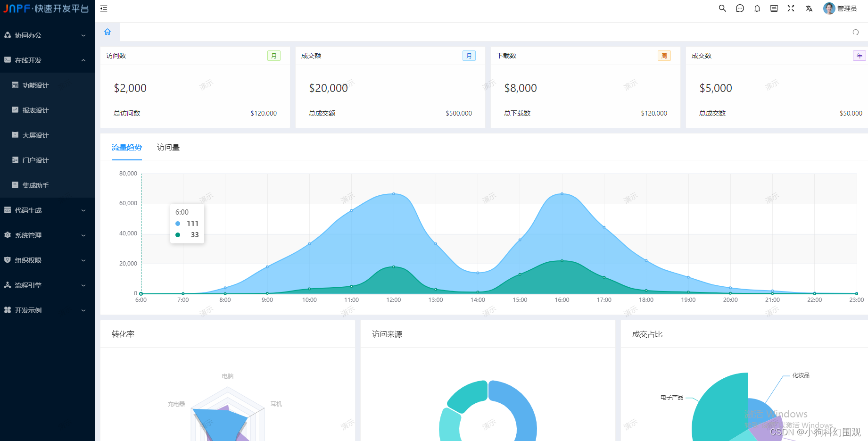Click the 流程引擎 sidebar icon
The width and height of the screenshot is (868, 441).
[x=8, y=285]
